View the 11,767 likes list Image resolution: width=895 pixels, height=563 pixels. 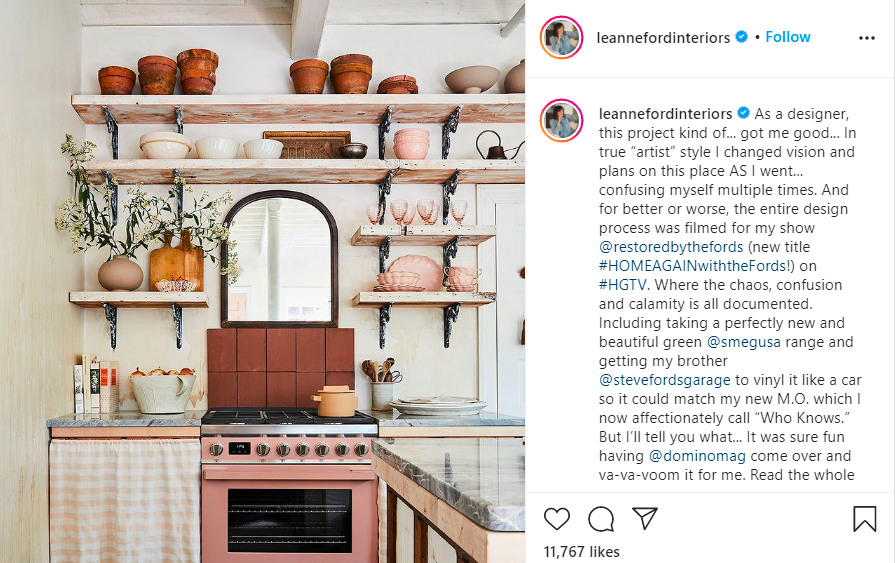[582, 552]
